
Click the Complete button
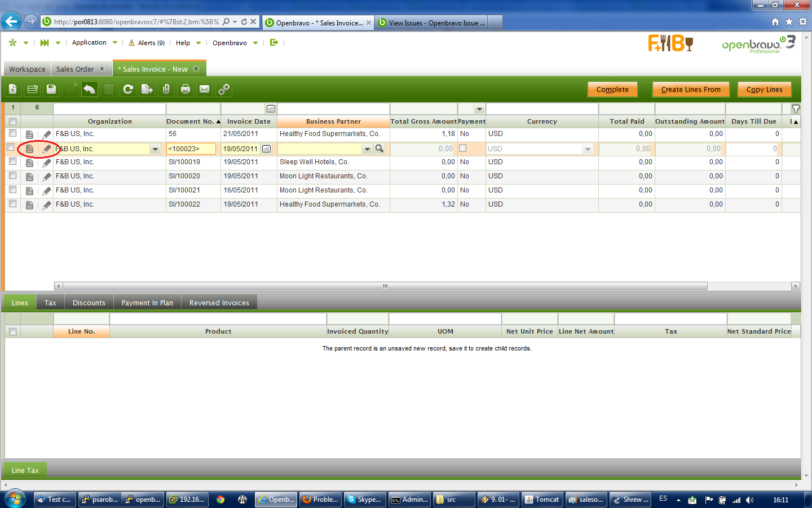tap(612, 89)
